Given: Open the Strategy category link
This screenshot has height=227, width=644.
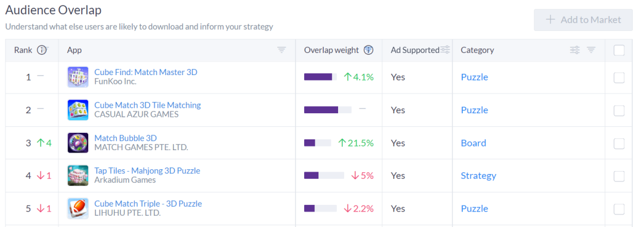Looking at the screenshot, I should coord(478,176).
